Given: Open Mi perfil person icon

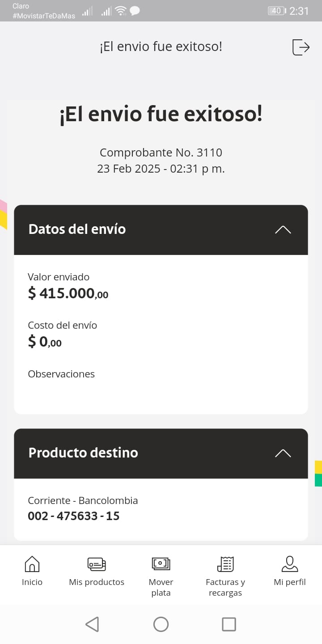Looking at the screenshot, I should (x=290, y=564).
